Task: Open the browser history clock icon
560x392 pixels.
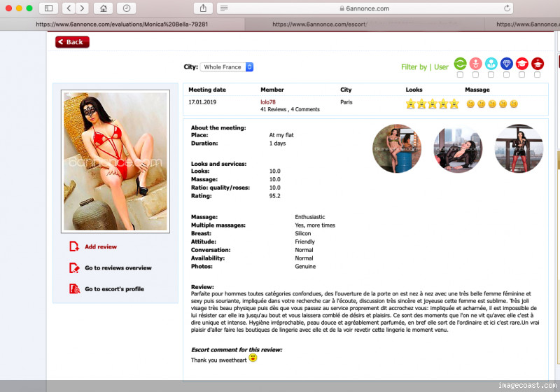Action: pos(127,8)
